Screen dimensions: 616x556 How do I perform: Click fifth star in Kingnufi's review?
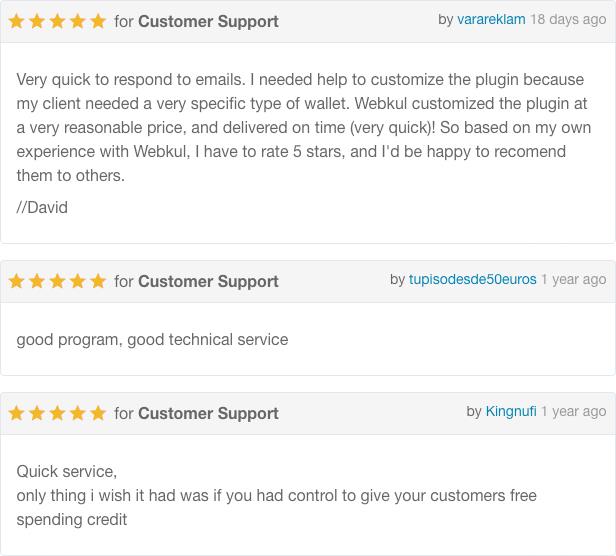coord(98,413)
